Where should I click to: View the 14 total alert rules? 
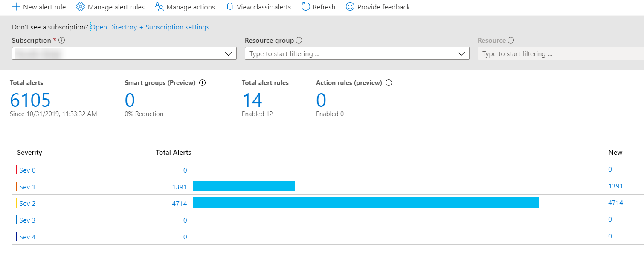[x=252, y=100]
